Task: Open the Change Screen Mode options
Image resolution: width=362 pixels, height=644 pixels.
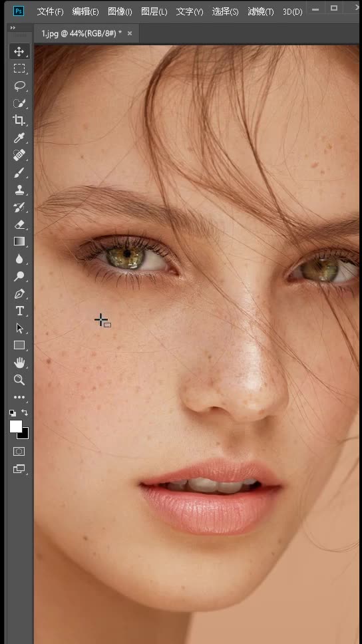Action: [19, 468]
